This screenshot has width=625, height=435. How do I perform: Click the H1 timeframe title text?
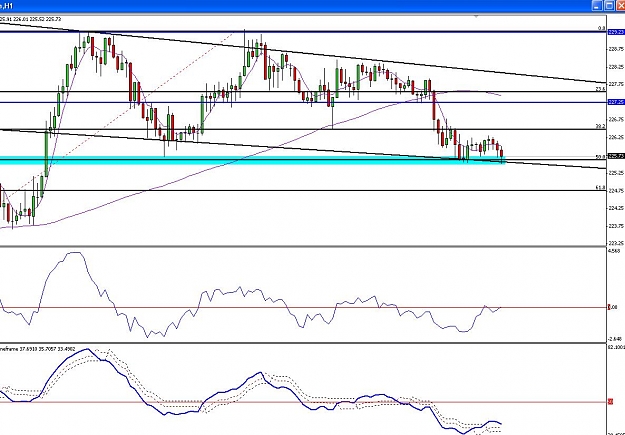click(x=7, y=6)
